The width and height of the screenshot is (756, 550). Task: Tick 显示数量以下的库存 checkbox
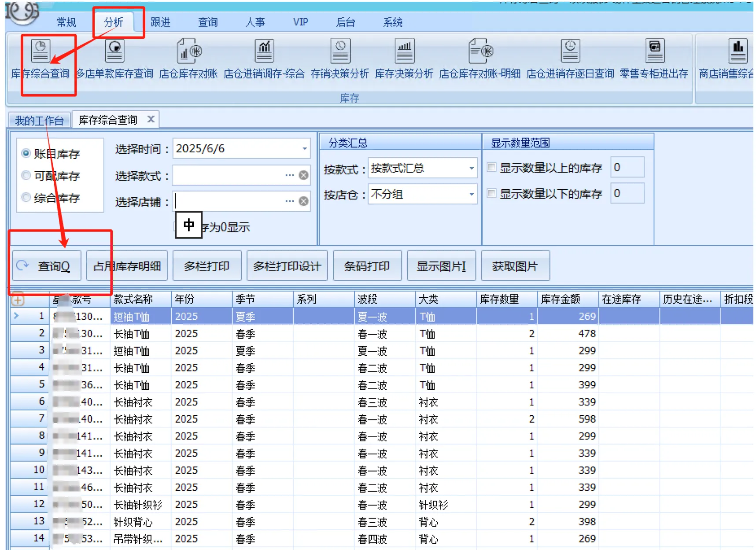pos(492,193)
